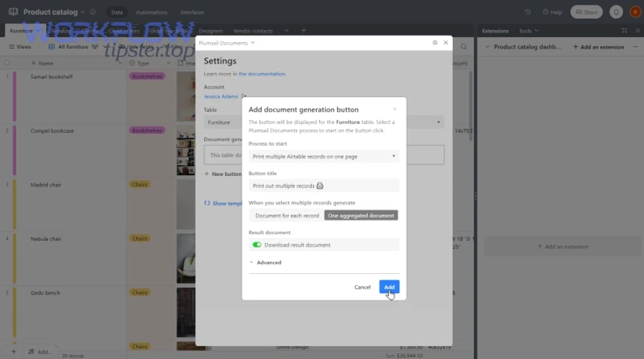This screenshot has height=359, width=644.
Task: Toggle Download result document switch
Action: click(257, 245)
